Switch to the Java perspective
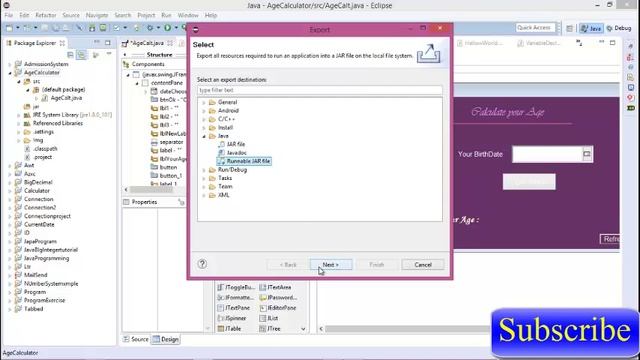 (591, 28)
